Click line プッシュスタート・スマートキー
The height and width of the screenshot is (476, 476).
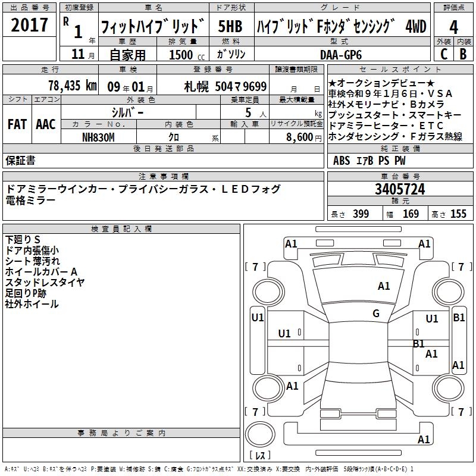point(395,115)
